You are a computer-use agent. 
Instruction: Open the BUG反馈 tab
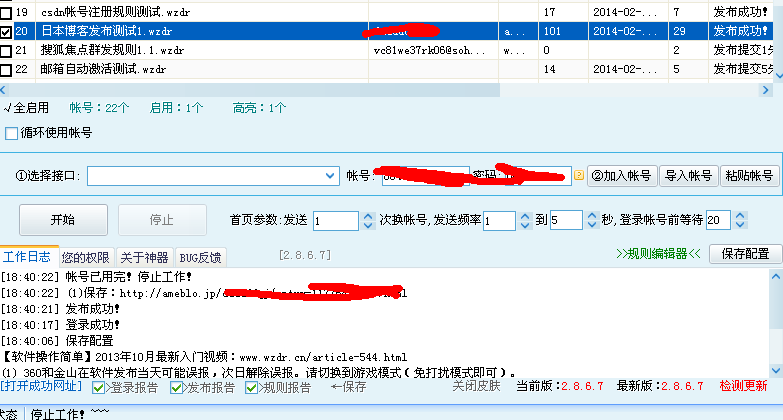[200, 258]
